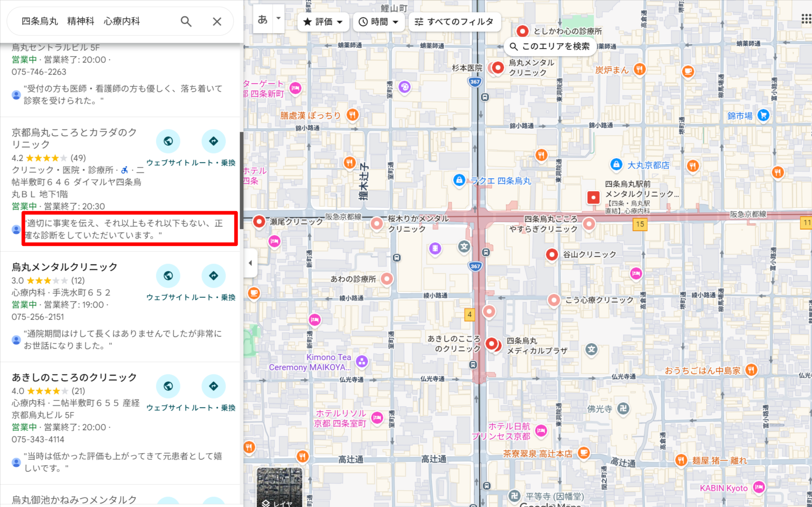Click review text 当時は低かった評価も
812x507 pixels.
click(x=122, y=462)
